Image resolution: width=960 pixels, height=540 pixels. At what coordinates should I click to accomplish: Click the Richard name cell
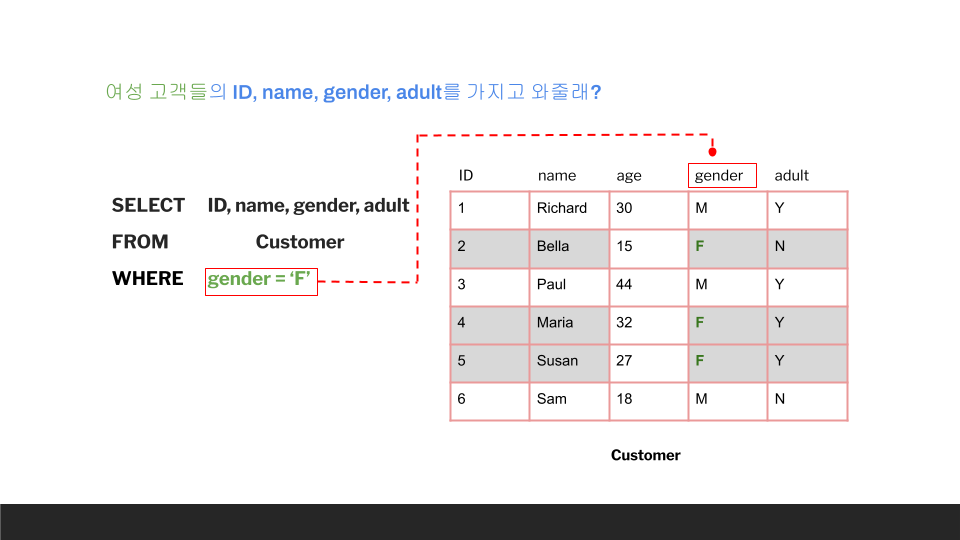pyautogui.click(x=569, y=210)
